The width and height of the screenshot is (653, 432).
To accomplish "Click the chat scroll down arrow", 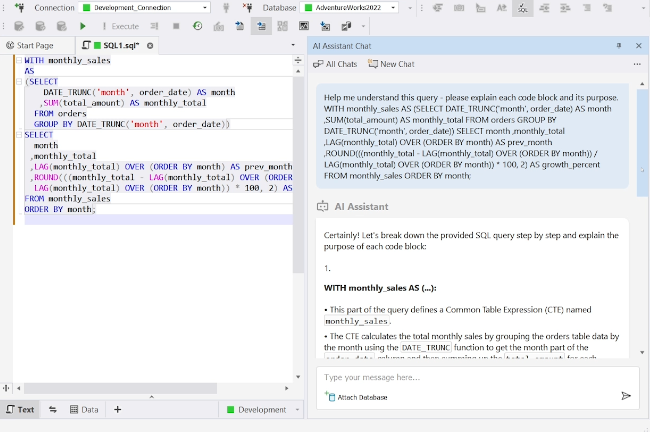I will click(642, 353).
